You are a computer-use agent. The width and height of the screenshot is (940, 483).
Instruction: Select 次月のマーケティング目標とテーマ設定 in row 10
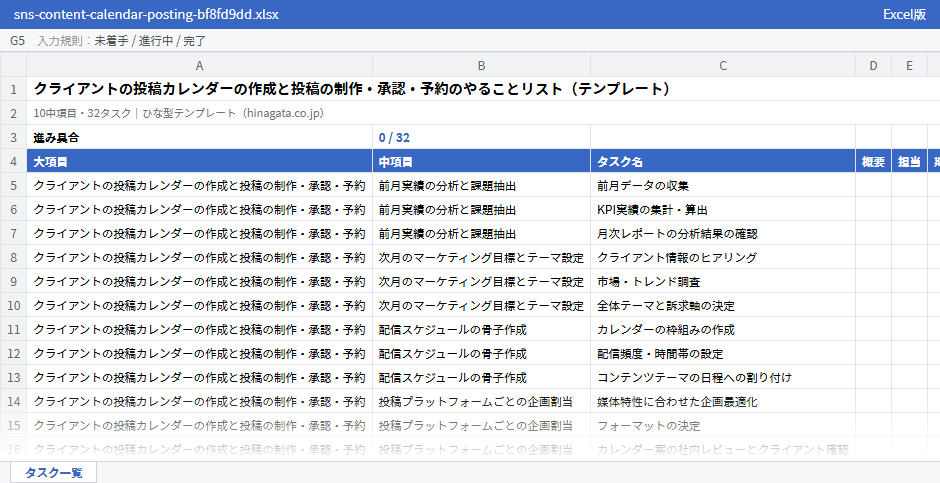click(481, 305)
